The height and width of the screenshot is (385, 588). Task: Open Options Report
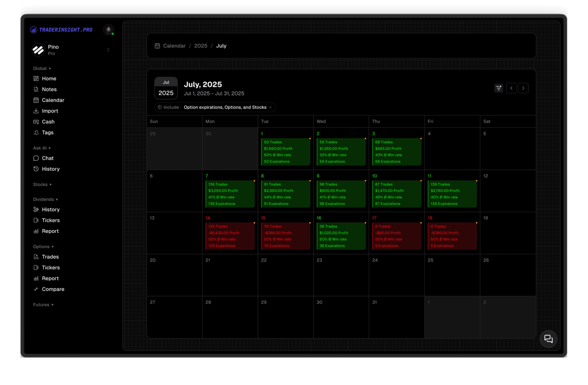pos(50,278)
